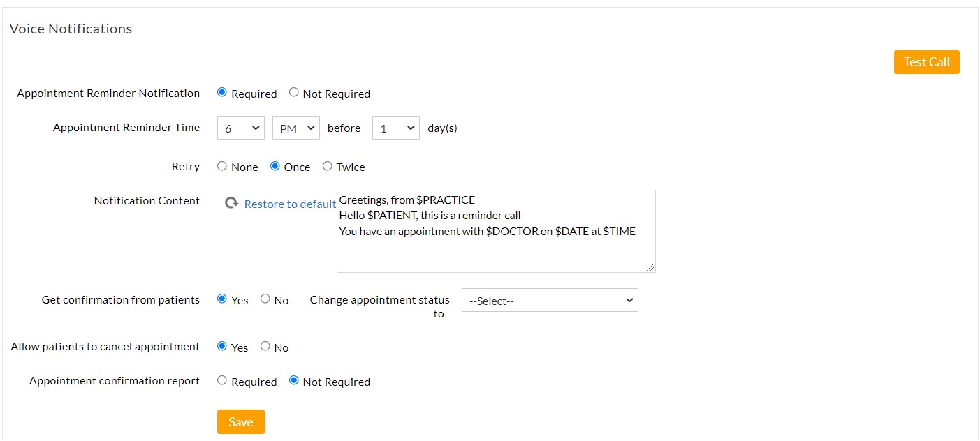Image resolution: width=980 pixels, height=441 pixels.
Task: Select Required for Appointment Reminder Notification
Action: click(222, 92)
